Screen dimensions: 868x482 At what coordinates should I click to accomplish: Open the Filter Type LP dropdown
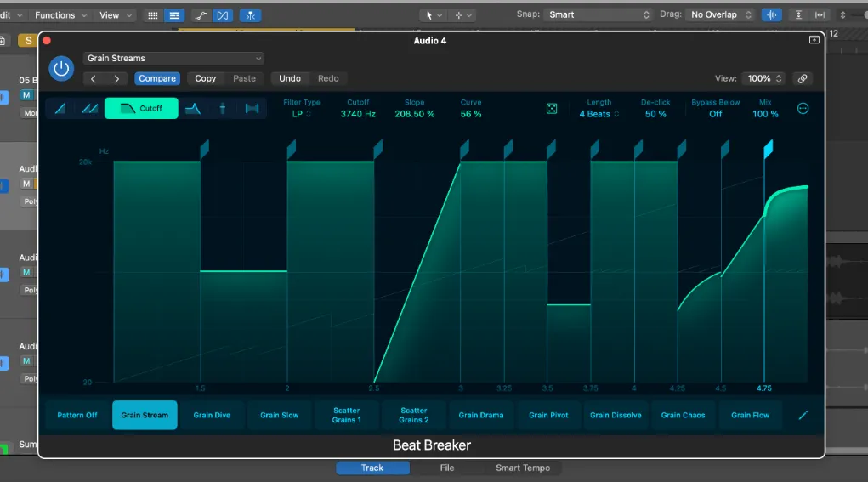coord(301,114)
